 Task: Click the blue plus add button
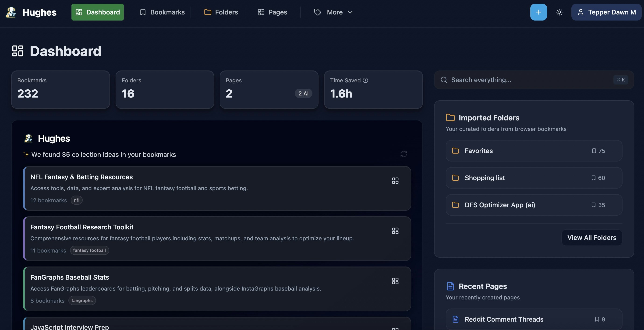[538, 12]
